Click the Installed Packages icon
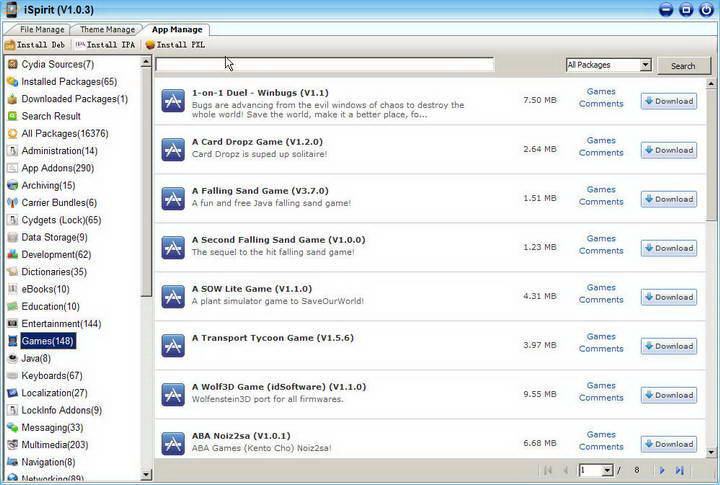The image size is (720, 485). pos(12,82)
